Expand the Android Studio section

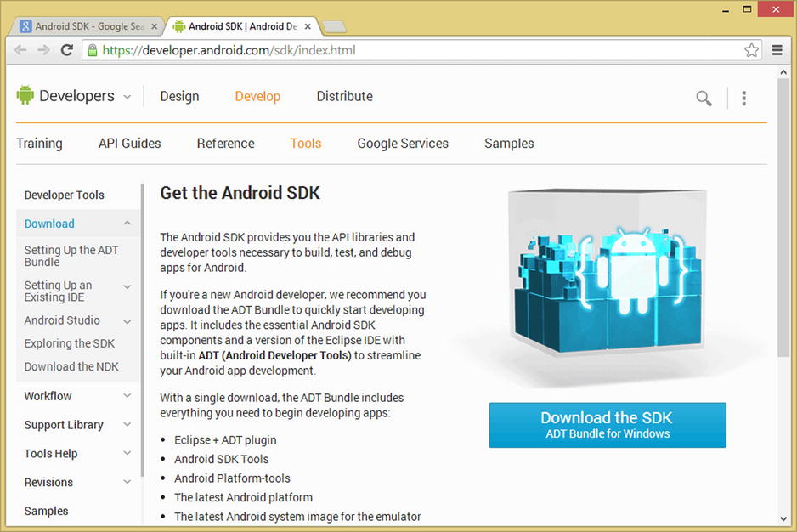(127, 321)
